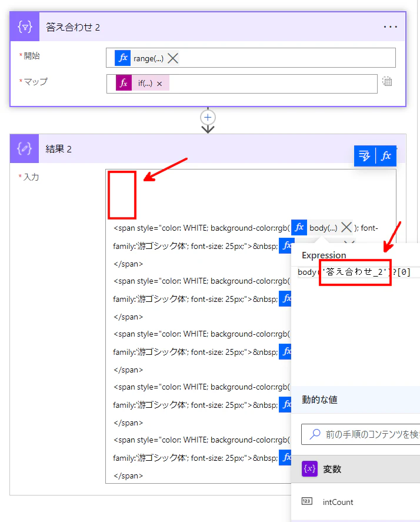
Task: Open dynamic content lightning button
Action: coord(365,155)
